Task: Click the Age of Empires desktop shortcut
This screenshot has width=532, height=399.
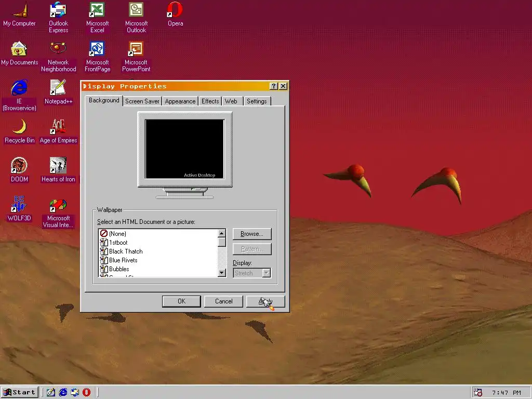Action: (58, 131)
